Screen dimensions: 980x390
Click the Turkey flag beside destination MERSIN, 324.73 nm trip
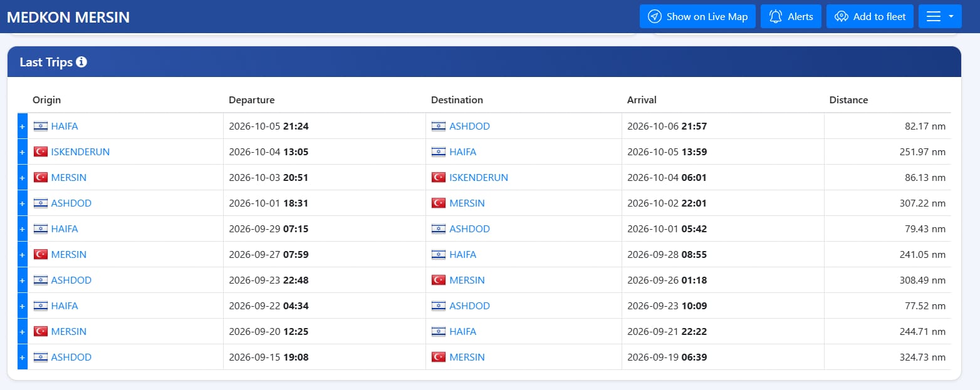(x=439, y=357)
